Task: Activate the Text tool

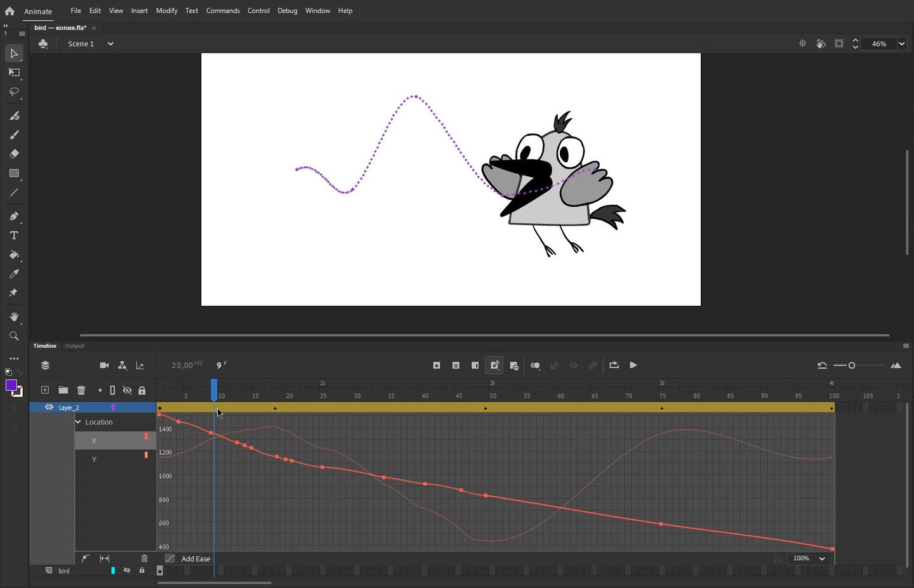Action: tap(14, 235)
